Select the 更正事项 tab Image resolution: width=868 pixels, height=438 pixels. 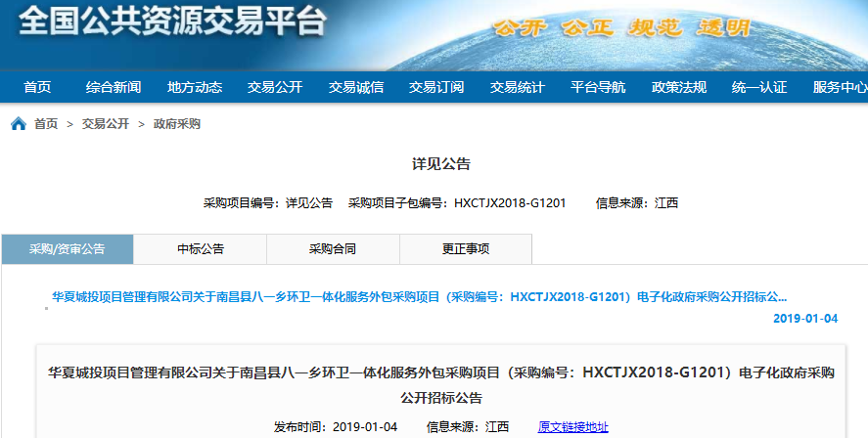click(466, 249)
